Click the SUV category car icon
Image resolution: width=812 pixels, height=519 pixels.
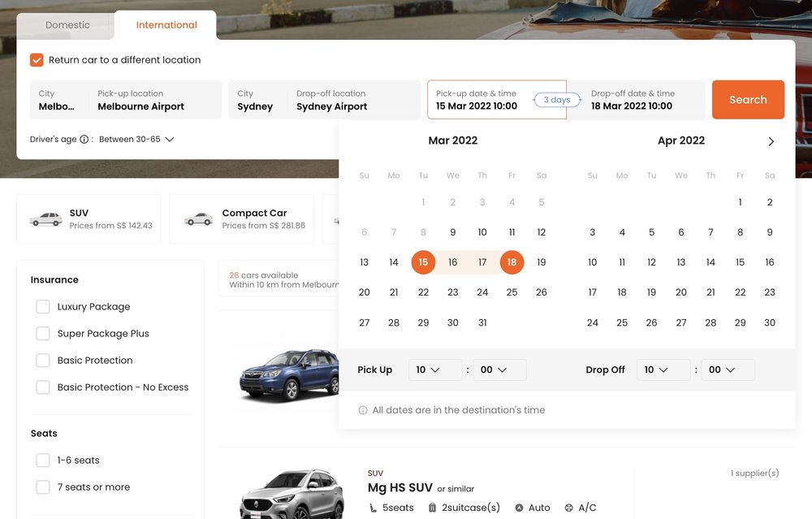coord(45,219)
